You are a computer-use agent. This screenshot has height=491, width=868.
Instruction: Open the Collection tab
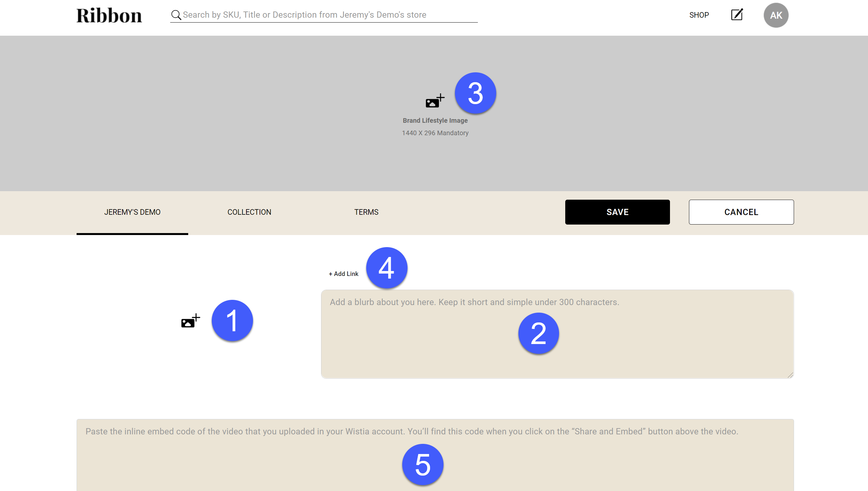click(x=249, y=212)
